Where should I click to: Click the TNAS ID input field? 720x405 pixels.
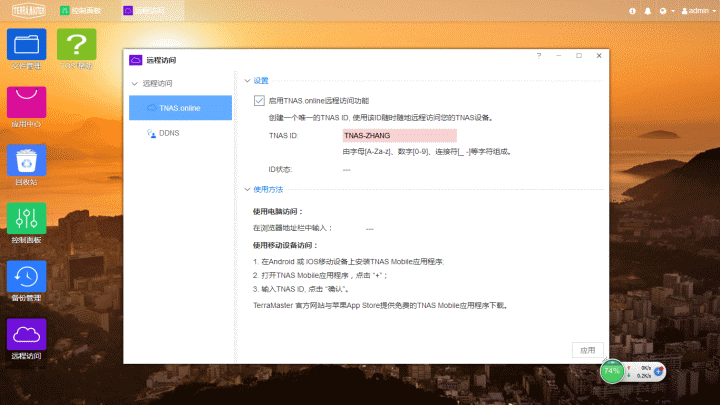pyautogui.click(x=399, y=135)
